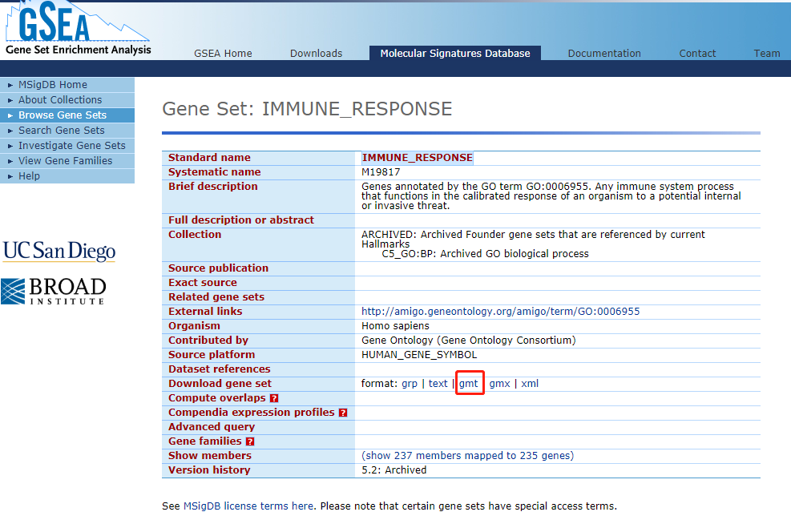Select the Contact tab
Screen dimensions: 791x532
[697, 54]
